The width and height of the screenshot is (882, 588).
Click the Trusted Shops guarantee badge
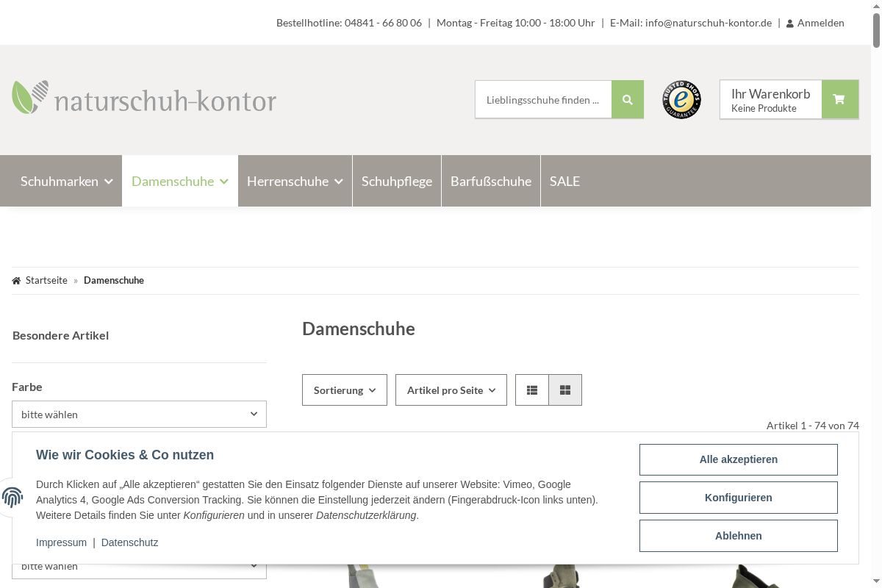pos(681,100)
